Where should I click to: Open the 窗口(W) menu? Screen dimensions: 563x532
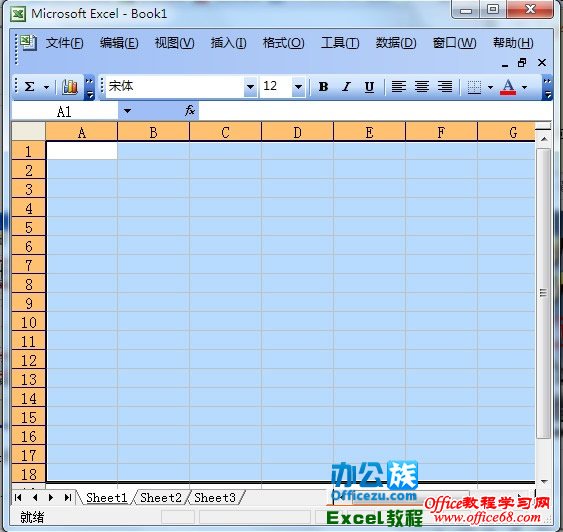point(455,43)
